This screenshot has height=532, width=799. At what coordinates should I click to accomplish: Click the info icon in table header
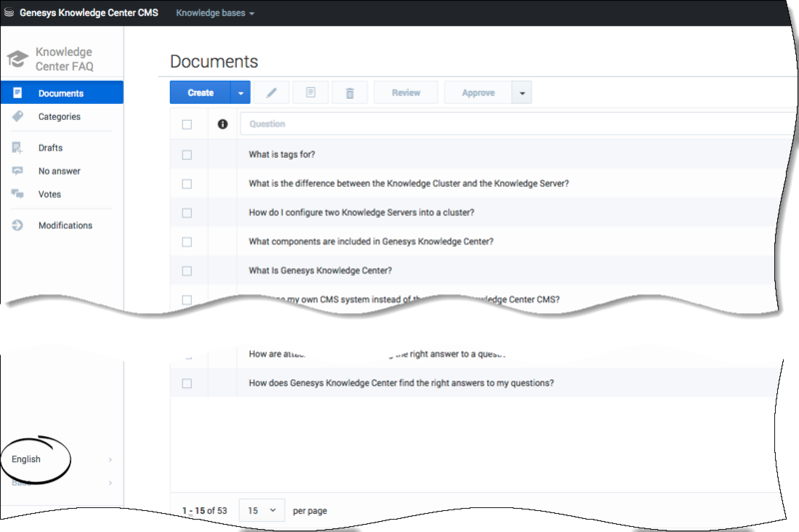coord(223,124)
